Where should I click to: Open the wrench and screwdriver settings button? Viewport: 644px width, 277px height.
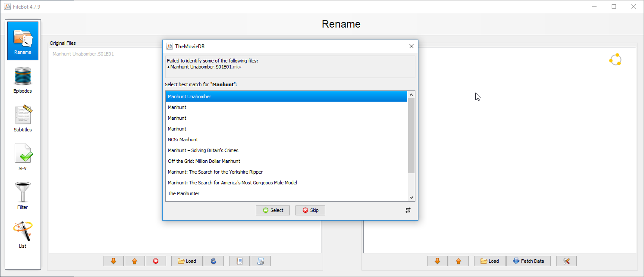tap(566, 261)
